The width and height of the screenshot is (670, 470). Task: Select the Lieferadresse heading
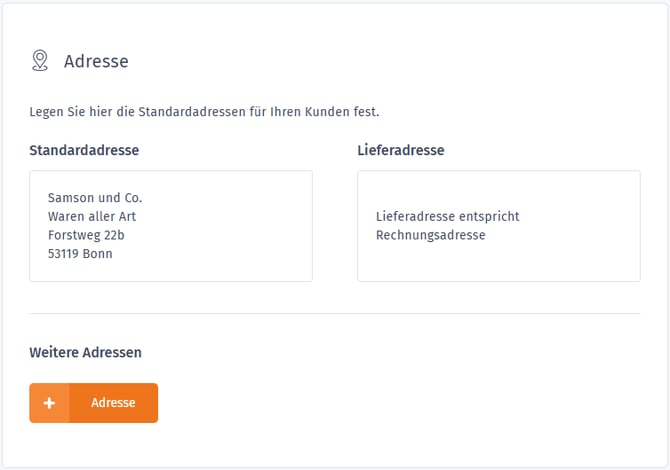pos(400,151)
